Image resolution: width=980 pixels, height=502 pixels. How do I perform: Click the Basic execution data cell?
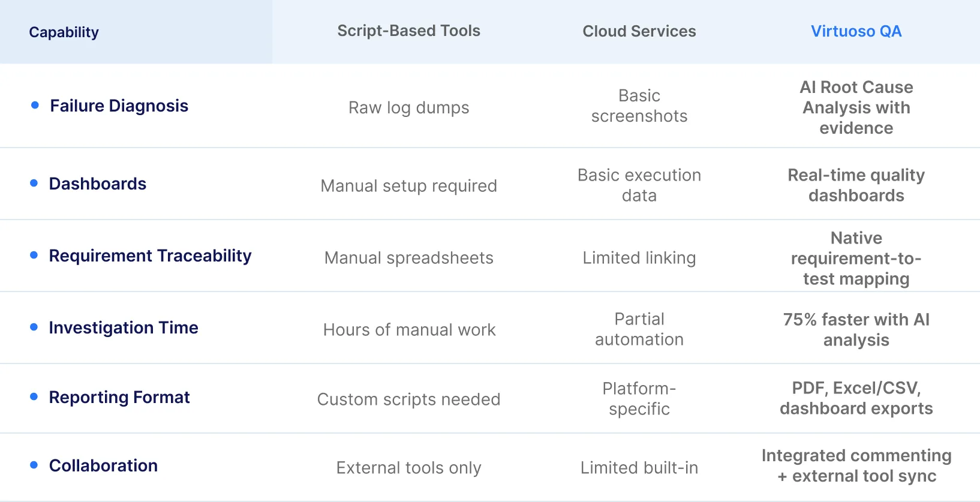coord(639,185)
